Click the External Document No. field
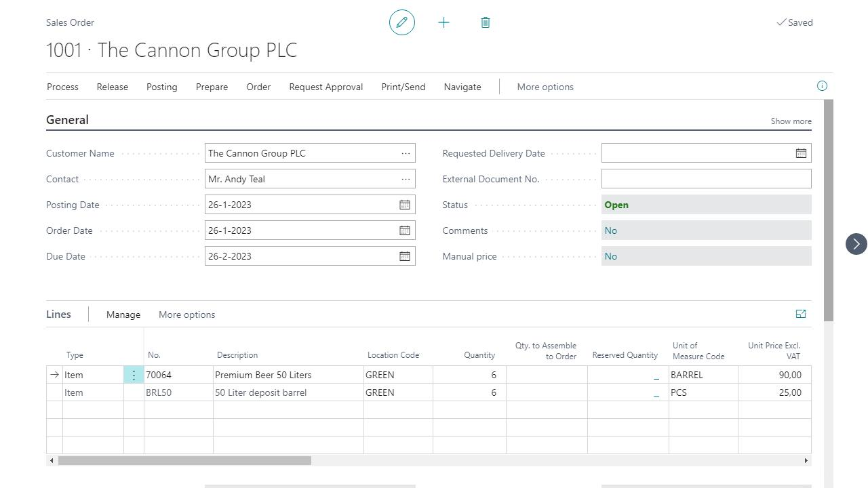Screen dimensions: 868x488 705,179
